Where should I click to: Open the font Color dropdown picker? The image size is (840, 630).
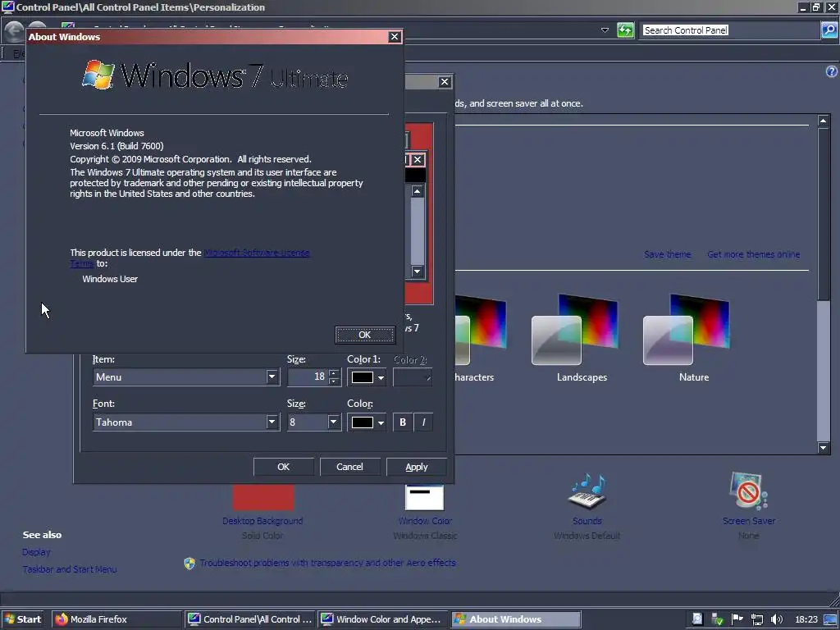click(367, 422)
